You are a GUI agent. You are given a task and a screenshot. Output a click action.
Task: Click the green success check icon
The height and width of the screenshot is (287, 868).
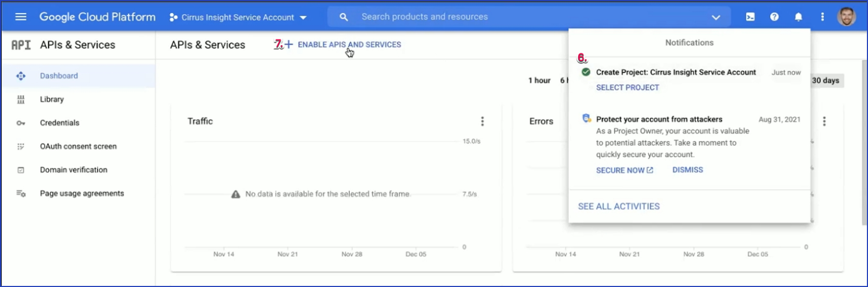(x=586, y=72)
